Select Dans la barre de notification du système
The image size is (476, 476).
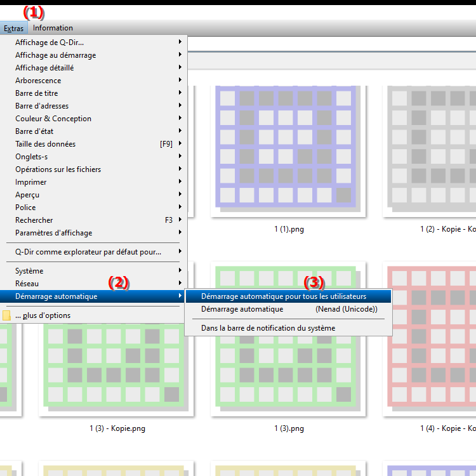[288, 329]
